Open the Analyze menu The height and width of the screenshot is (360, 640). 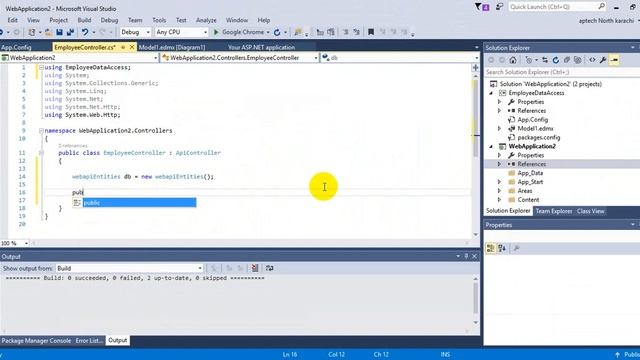point(206,20)
